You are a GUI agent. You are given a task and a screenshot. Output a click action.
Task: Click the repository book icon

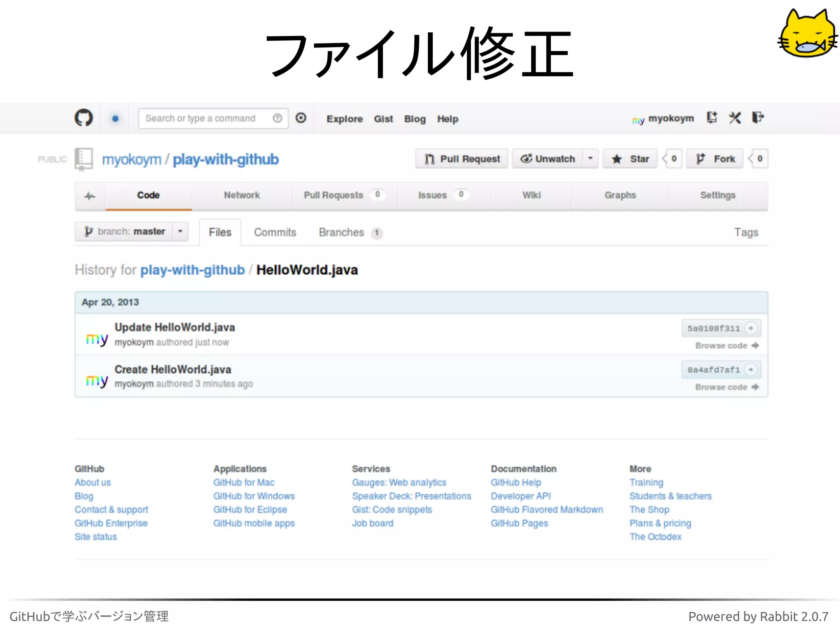(x=84, y=159)
